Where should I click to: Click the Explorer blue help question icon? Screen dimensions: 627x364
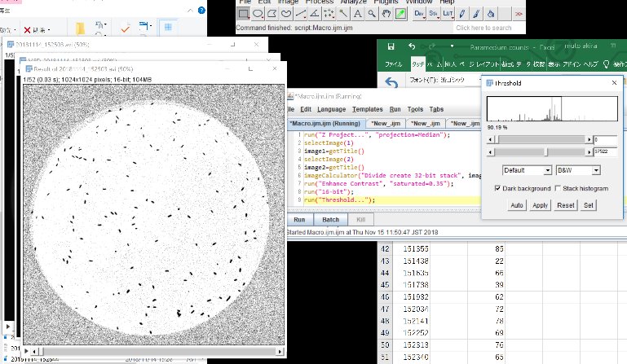pos(201,11)
